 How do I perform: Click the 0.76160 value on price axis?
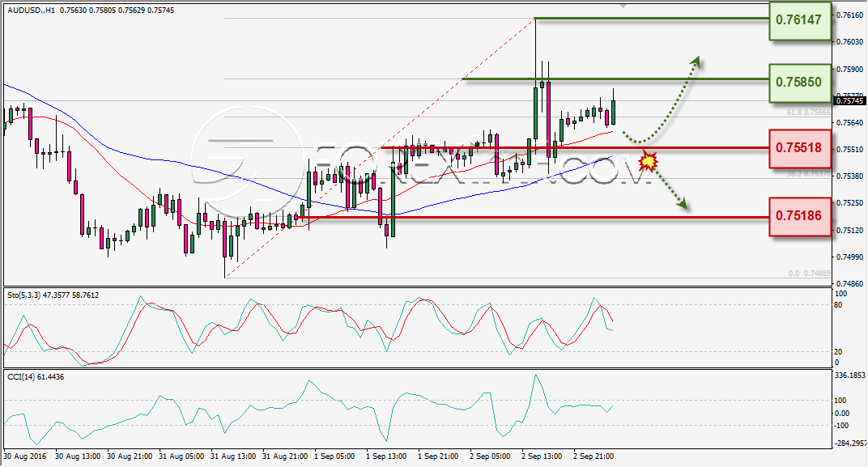849,15
